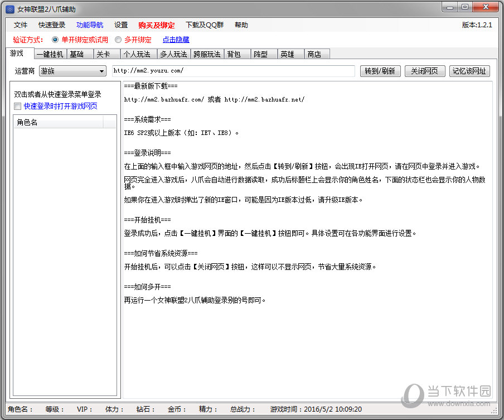Open the 下载及QQ群 menu

coord(205,25)
